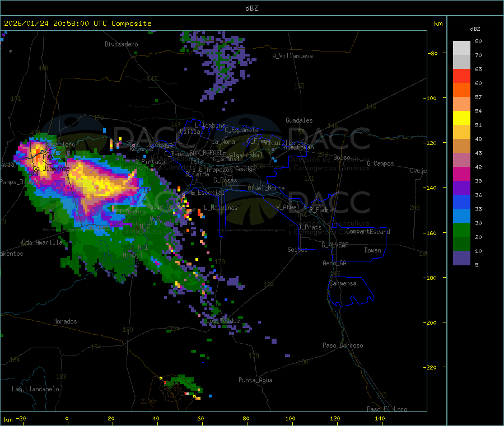The image size is (504, 426).
Task: Click the G_Campos map label
Action: pyautogui.click(x=381, y=163)
